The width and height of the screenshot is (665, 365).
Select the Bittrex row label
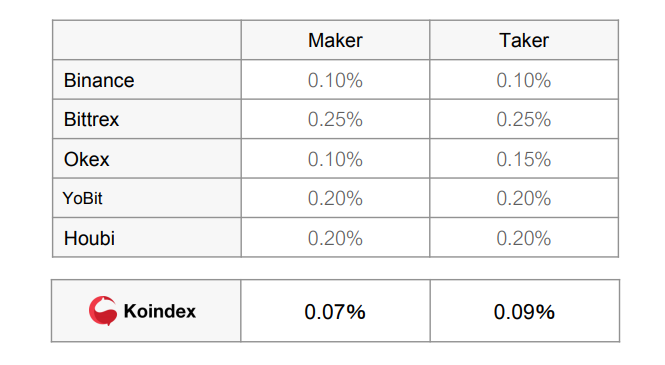click(91, 120)
